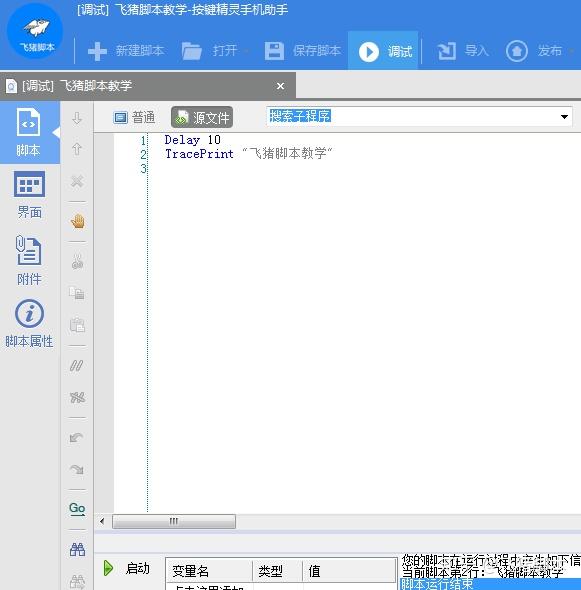Screen dimensions: 581x590
Task: Click the 值 column header
Action: pyautogui.click(x=349, y=571)
